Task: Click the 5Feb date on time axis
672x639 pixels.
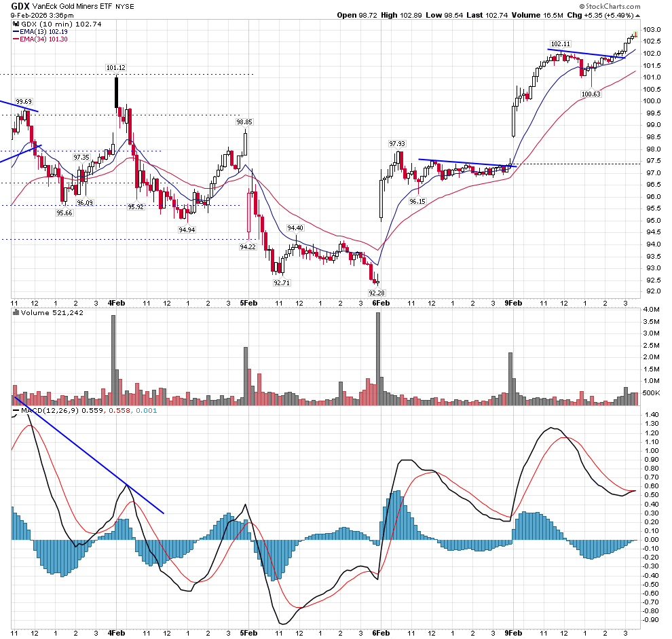Action: coord(248,302)
